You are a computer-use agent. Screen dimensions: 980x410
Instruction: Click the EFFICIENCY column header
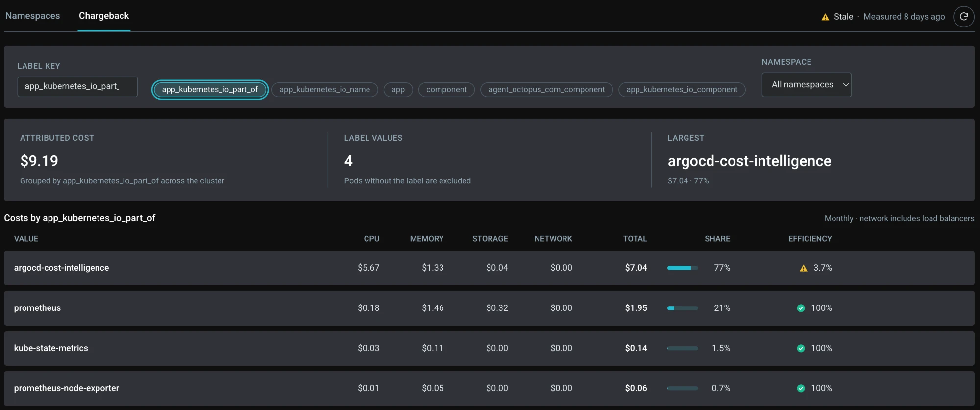click(x=810, y=239)
